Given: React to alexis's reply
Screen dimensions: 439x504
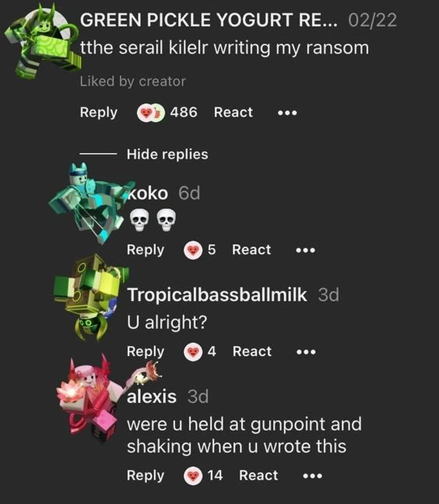Looking at the screenshot, I should tap(258, 476).
